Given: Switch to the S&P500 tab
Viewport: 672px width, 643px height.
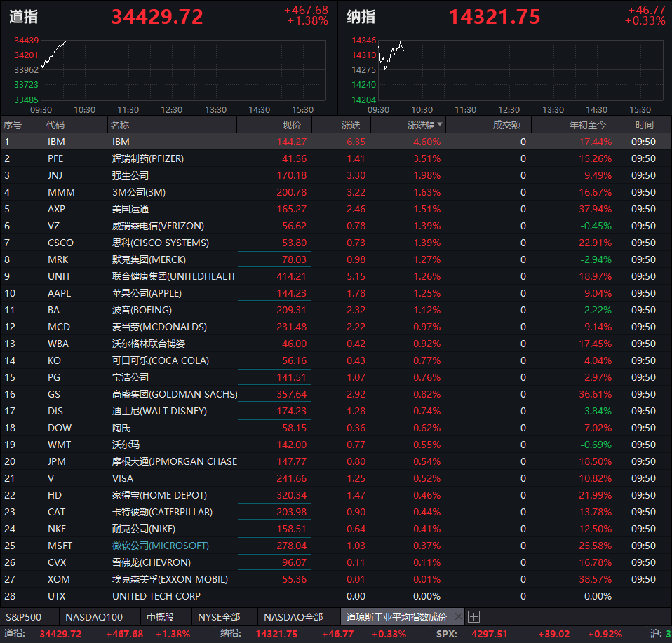Looking at the screenshot, I should click(24, 617).
